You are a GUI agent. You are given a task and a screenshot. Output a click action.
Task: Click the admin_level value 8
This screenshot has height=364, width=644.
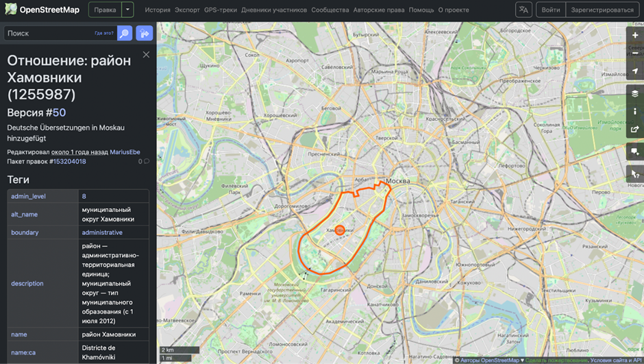[84, 196]
